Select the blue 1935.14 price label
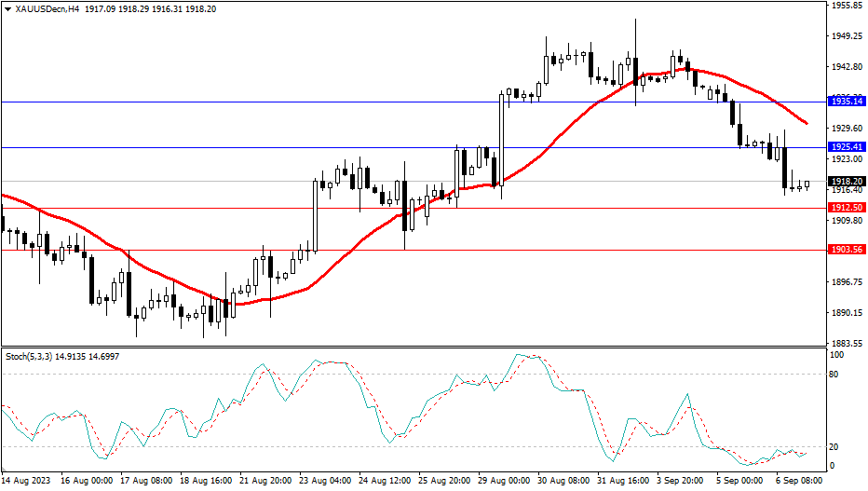868x491 pixels. (x=847, y=101)
